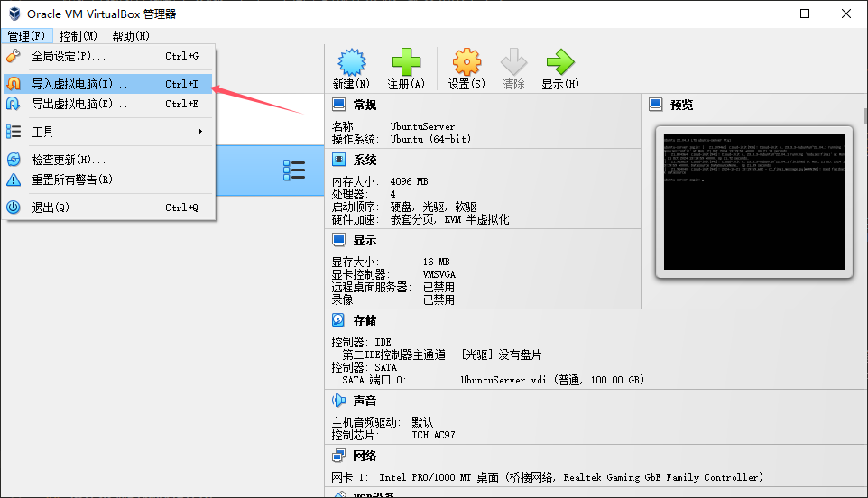Screen dimensions: 868x498
Task: Click the 存储 (Storage) section disk icon
Action: click(338, 320)
